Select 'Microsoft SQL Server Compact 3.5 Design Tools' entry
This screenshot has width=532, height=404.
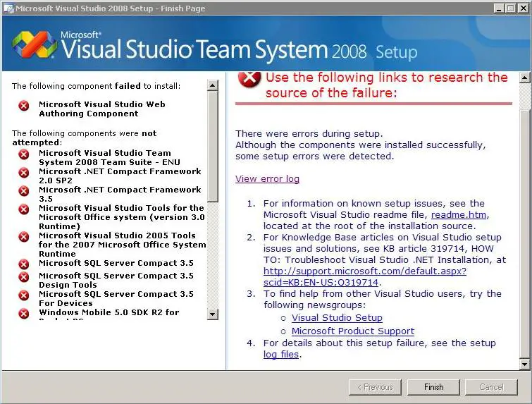[x=116, y=280]
